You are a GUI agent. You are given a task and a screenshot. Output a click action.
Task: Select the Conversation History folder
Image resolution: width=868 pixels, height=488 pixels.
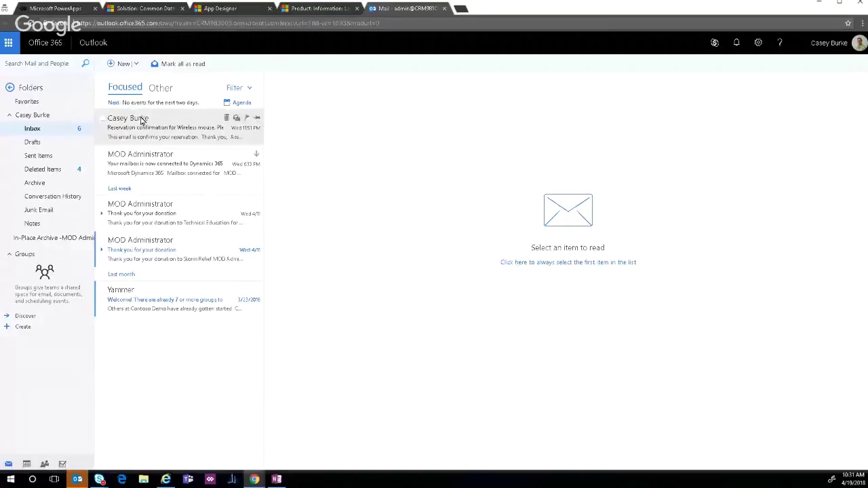point(53,197)
